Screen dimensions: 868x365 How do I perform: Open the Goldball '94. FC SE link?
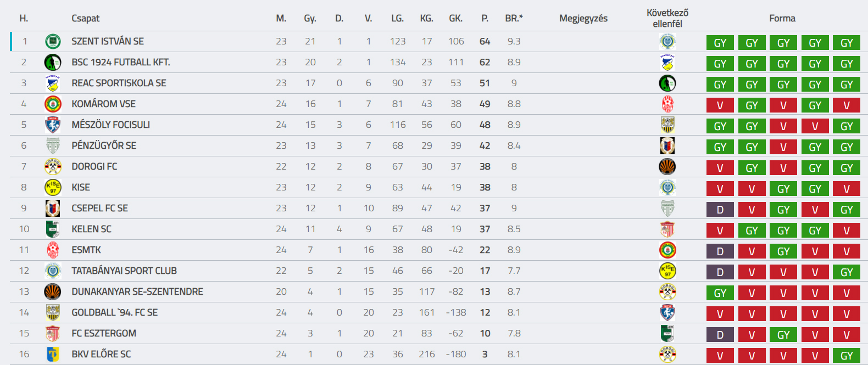115,312
